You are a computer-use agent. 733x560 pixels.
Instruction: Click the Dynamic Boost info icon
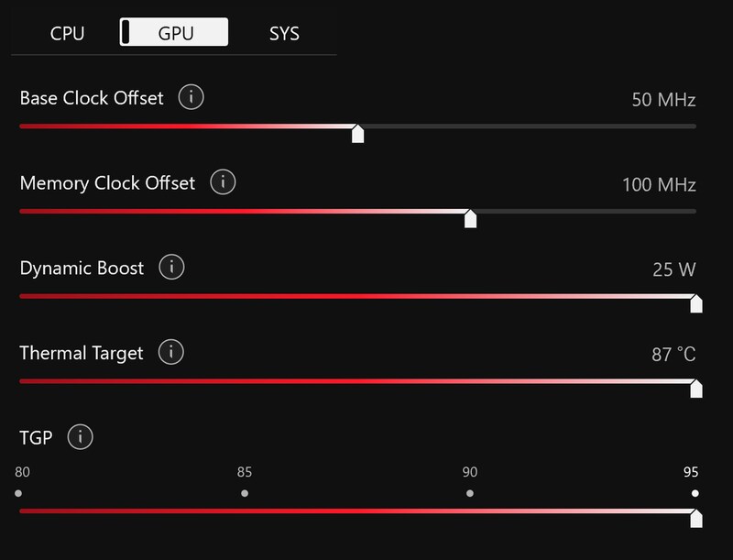click(x=171, y=267)
